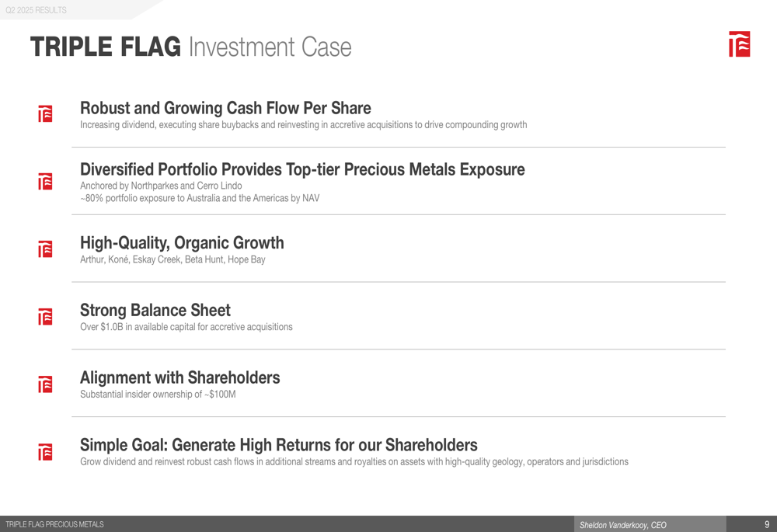Screen dimensions: 777x532
Task: Click the 'Diversified Portfolio Provides Top-tier' heading
Action: coord(302,169)
